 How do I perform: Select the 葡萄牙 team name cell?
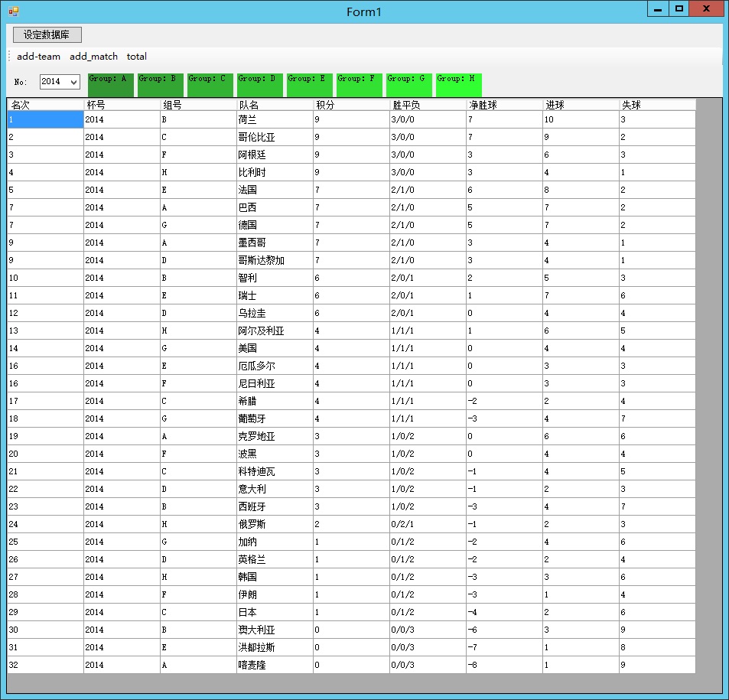tap(275, 418)
